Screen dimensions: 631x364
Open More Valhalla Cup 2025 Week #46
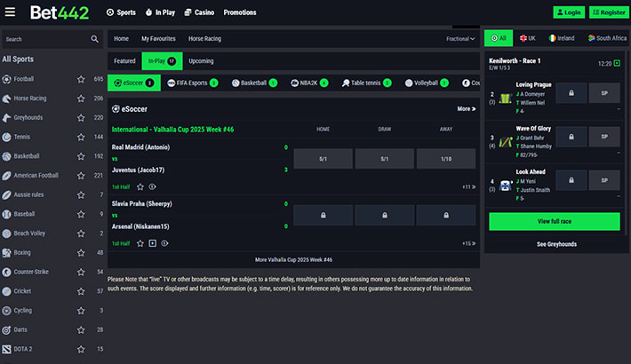293,260
